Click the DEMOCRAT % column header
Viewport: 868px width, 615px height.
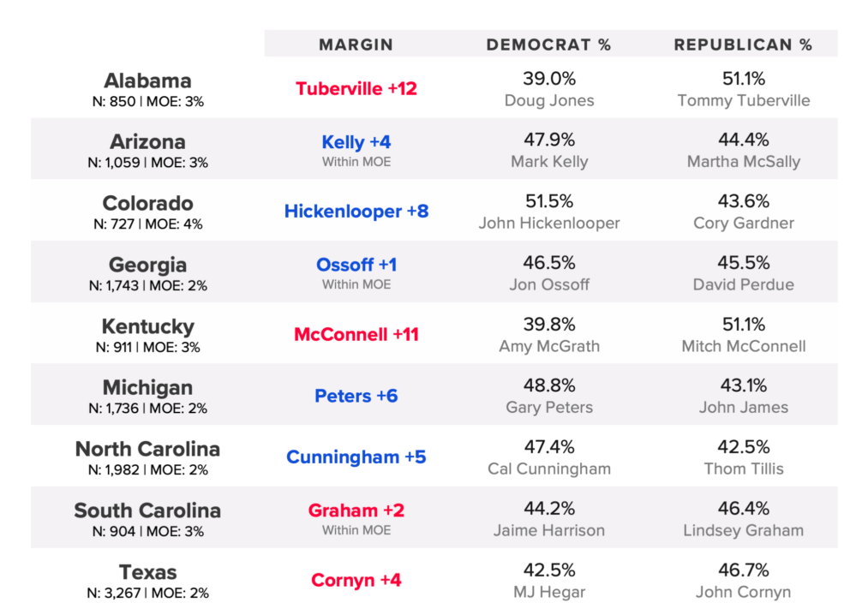[548, 45]
